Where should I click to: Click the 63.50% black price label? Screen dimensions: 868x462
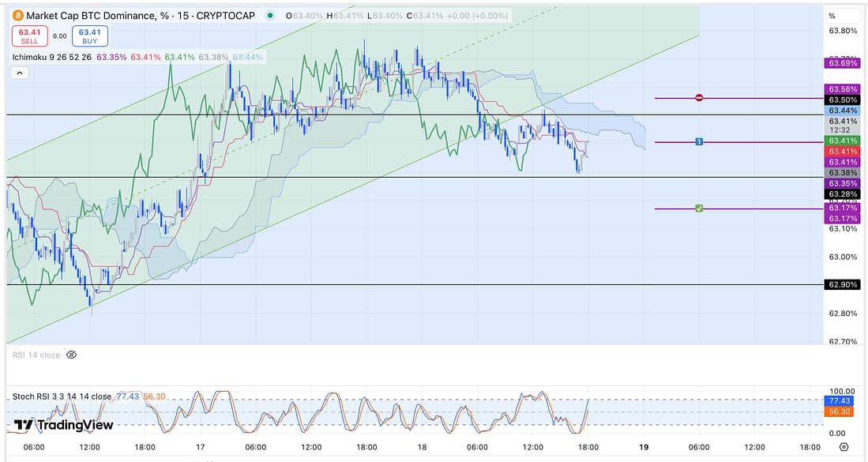coord(840,100)
